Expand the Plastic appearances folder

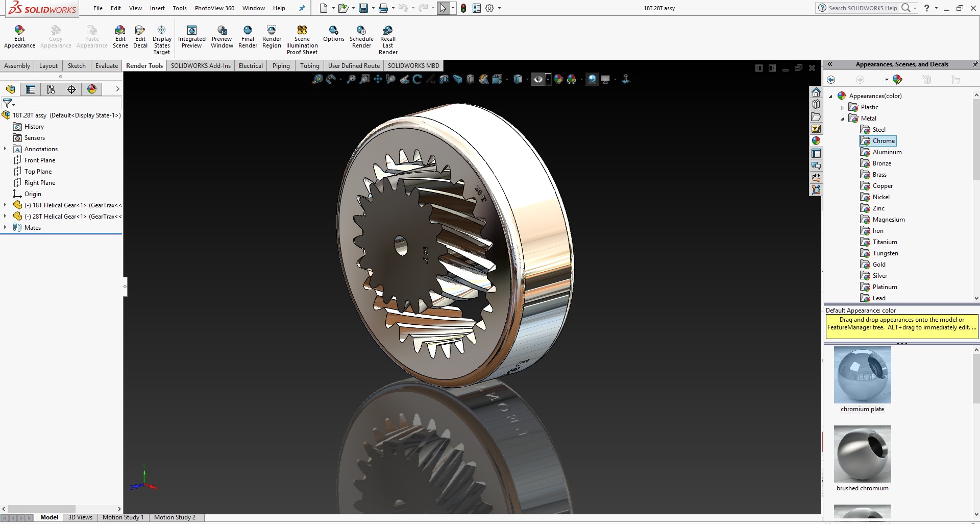tap(843, 107)
